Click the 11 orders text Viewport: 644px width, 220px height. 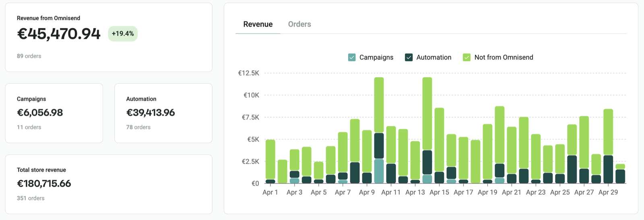pos(29,127)
